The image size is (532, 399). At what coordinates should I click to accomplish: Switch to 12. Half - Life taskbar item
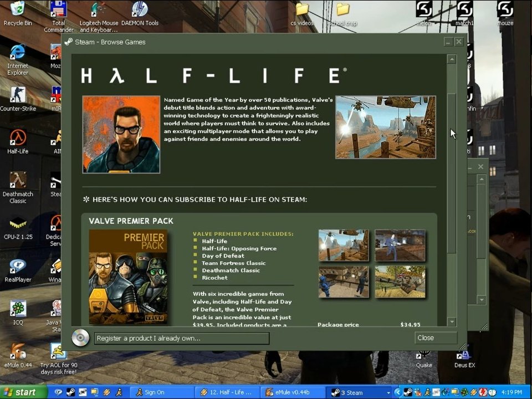(227, 392)
